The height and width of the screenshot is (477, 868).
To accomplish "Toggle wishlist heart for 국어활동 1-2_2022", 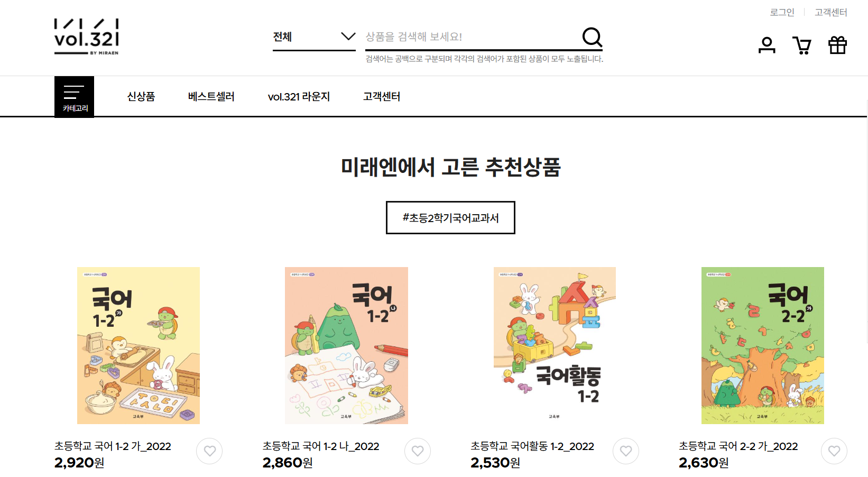I will pos(626,451).
